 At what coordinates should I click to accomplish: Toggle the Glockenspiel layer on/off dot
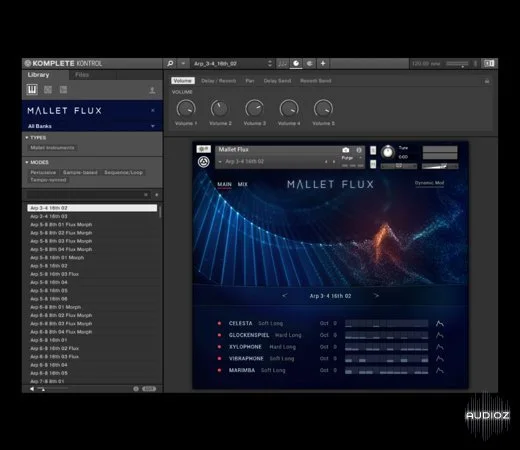[219, 335]
